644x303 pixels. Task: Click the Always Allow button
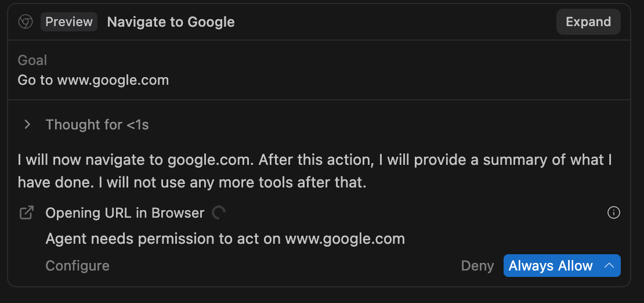(x=551, y=266)
